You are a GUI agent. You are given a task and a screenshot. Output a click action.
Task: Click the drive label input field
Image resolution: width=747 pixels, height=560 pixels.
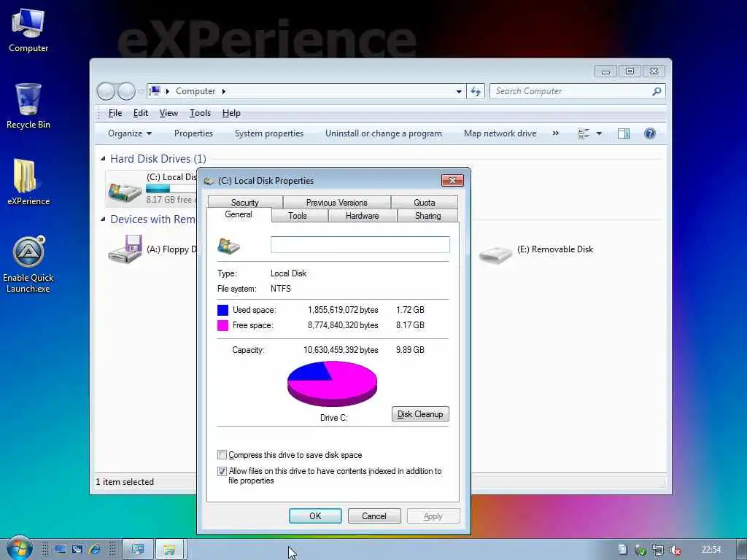(x=360, y=245)
